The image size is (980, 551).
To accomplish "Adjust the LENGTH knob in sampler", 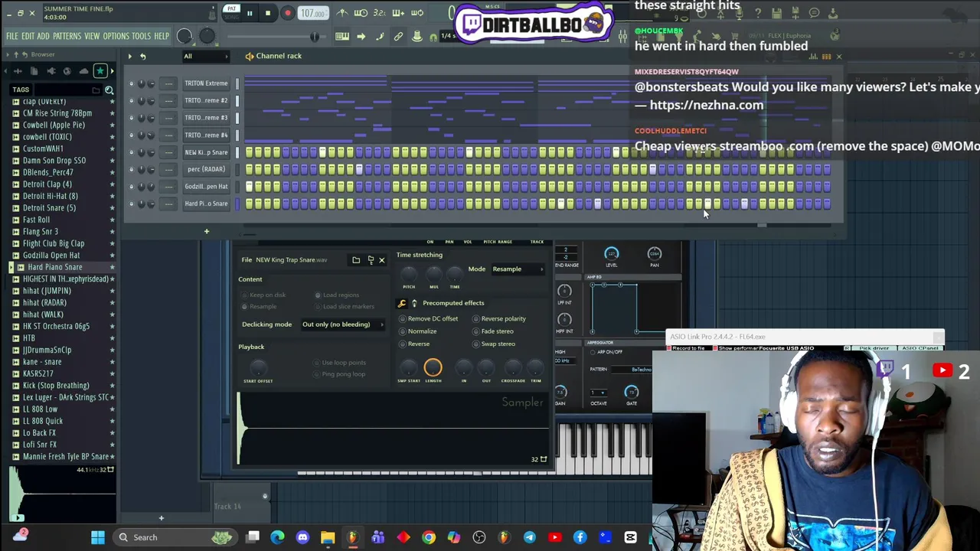I will point(433,368).
